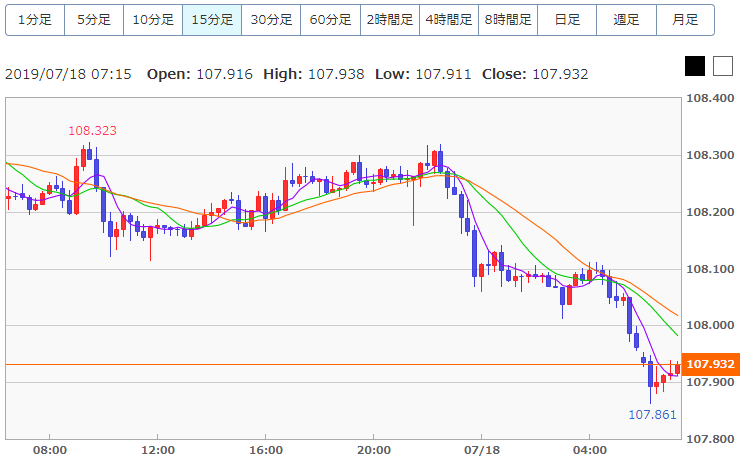
Task: Select the 1分足 timeframe tab
Action: 35,20
